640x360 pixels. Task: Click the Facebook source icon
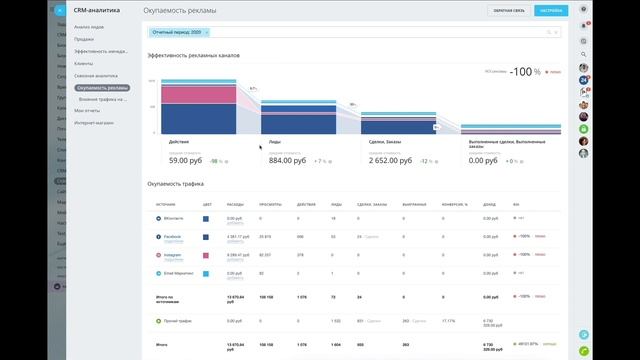pos(158,237)
